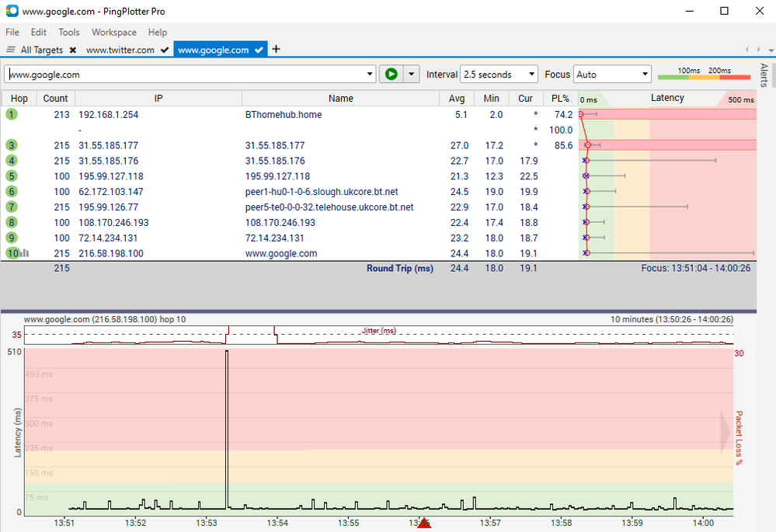The image size is (776, 532).
Task: Close the All Targets tab with X
Action: point(73,50)
